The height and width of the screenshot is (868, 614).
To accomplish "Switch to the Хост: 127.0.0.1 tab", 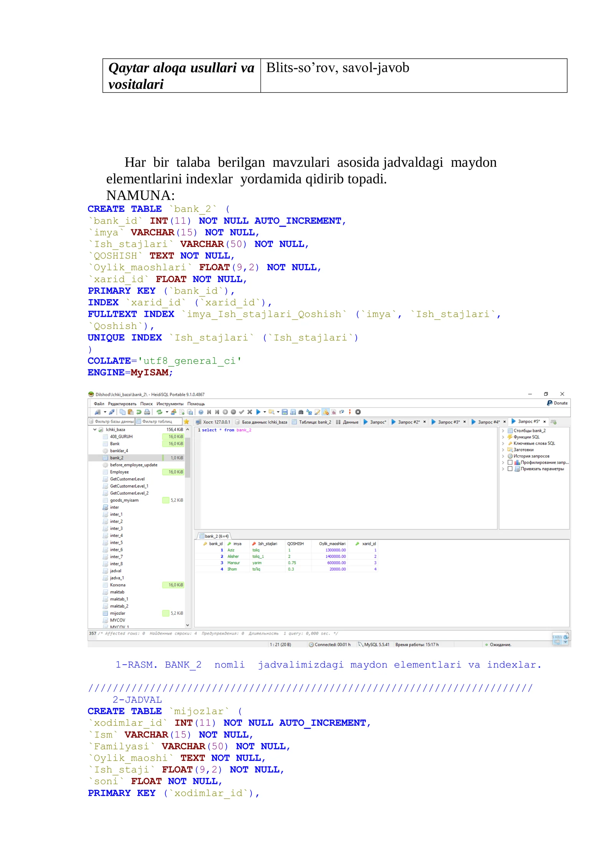I will coord(213,422).
